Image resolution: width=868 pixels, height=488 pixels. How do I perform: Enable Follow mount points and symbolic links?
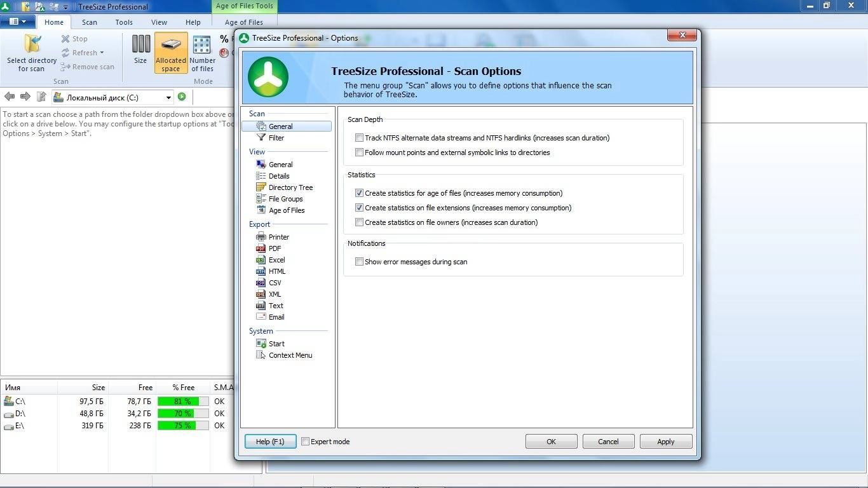[x=359, y=152]
